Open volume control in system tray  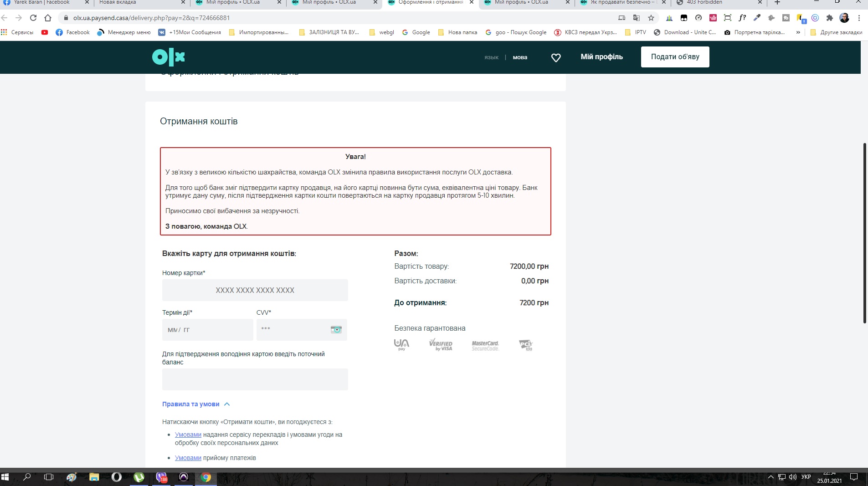(x=793, y=477)
